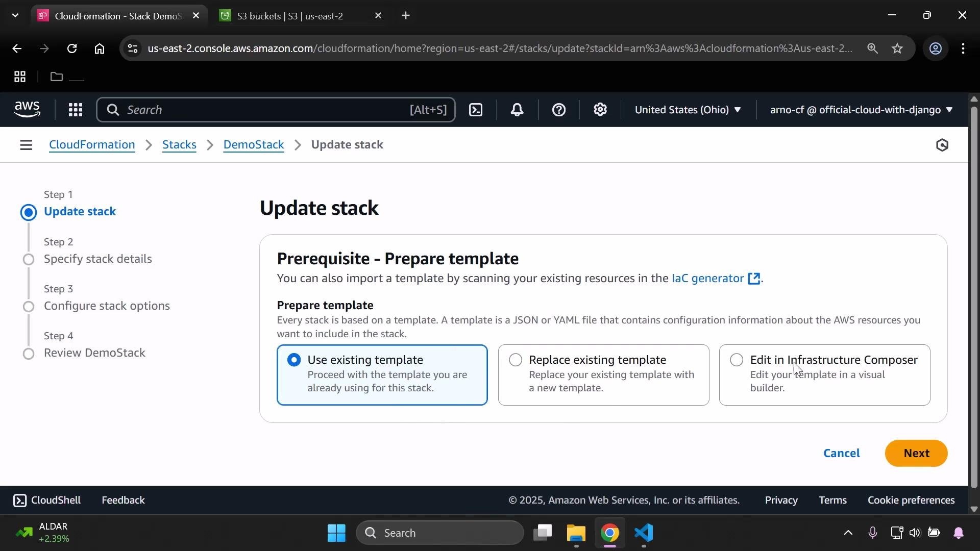This screenshot has width=980, height=551.
Task: Open the Stacks breadcrumb link
Action: [179, 145]
